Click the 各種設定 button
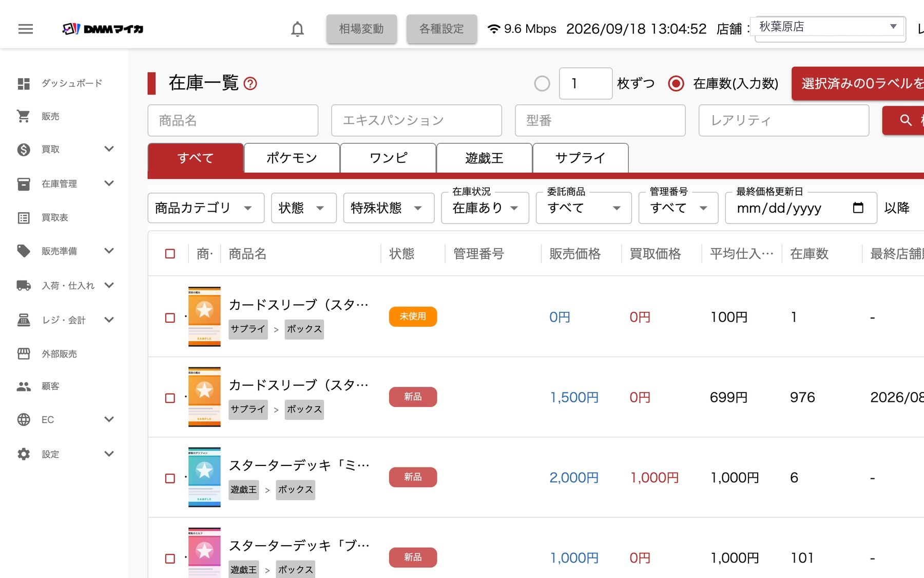924x578 pixels. click(441, 29)
